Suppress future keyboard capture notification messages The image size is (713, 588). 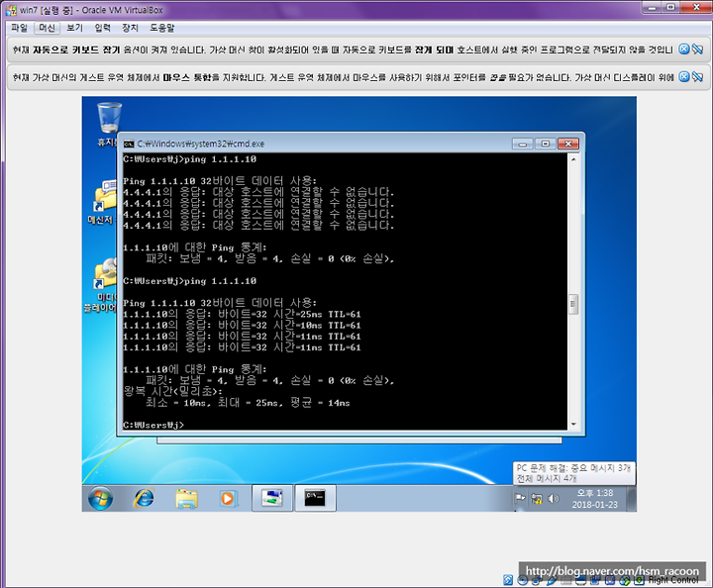pos(697,49)
